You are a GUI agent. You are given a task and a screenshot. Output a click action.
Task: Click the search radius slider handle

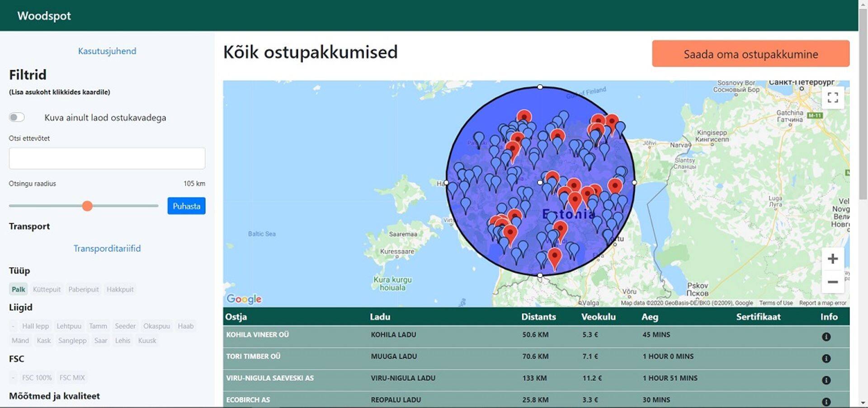(87, 206)
